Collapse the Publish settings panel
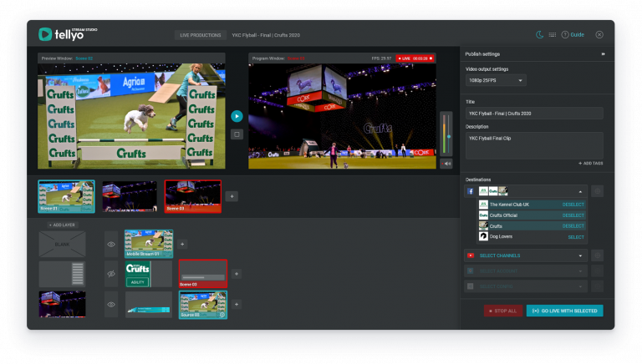The image size is (642, 364). (603, 54)
